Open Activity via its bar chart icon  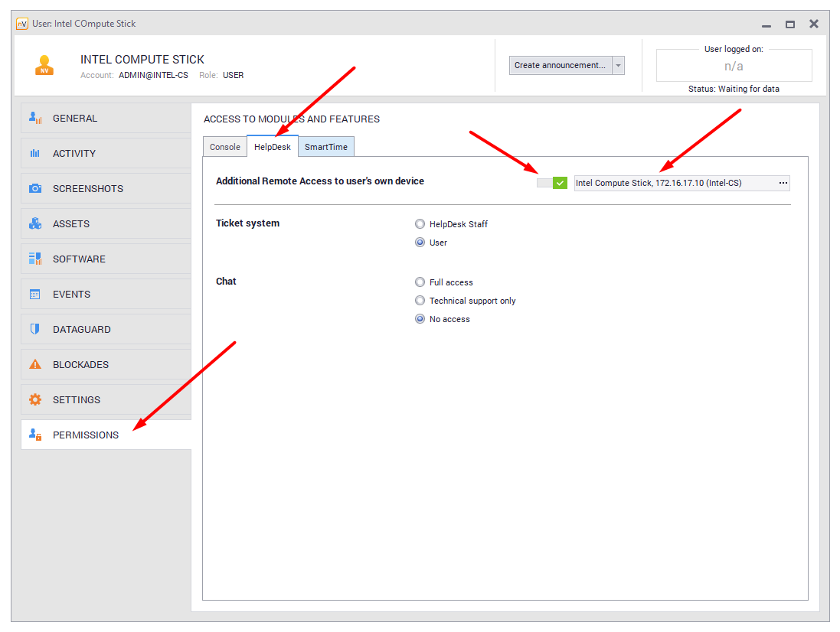tap(35, 154)
